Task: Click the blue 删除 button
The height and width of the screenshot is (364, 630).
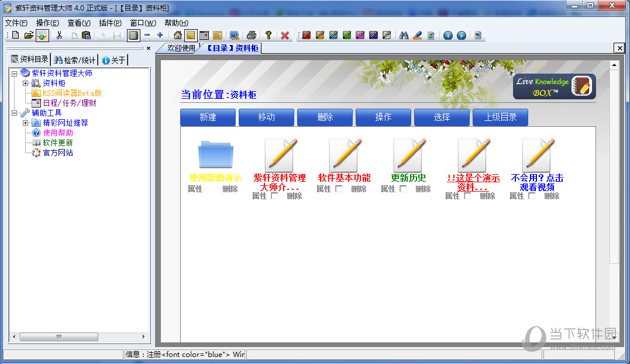Action: [x=325, y=117]
